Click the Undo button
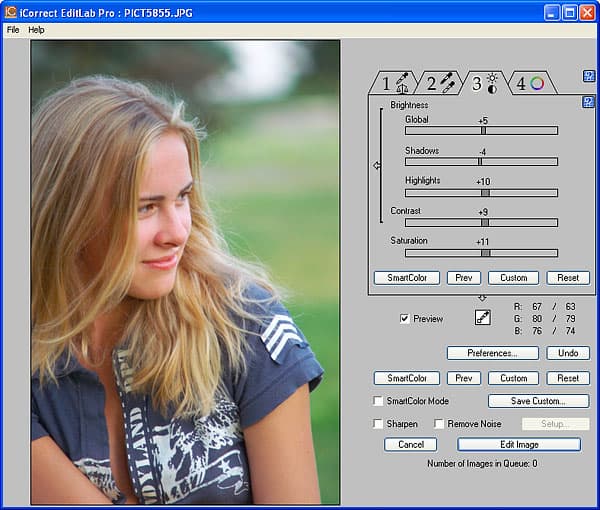 point(568,353)
